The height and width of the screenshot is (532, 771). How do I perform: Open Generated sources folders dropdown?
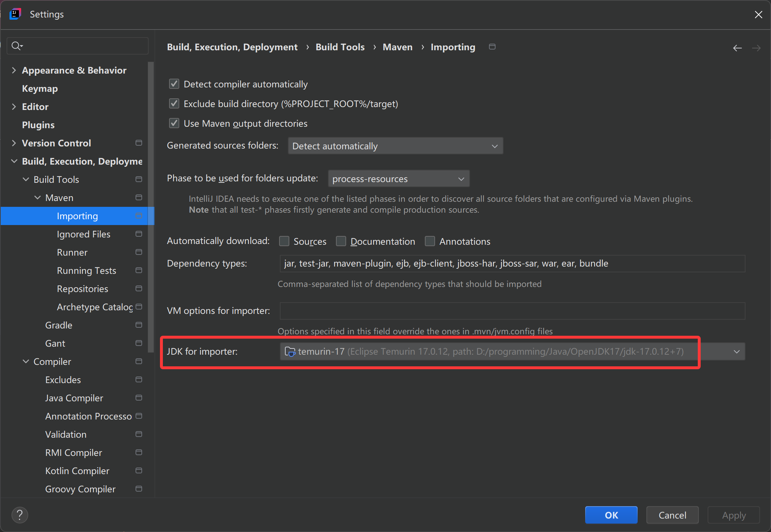(x=395, y=146)
